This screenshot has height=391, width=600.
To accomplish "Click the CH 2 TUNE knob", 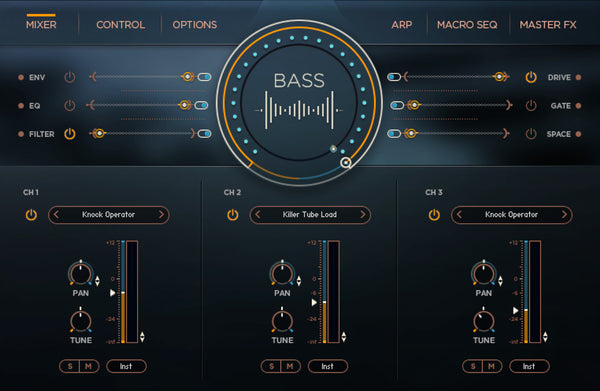I will 282,321.
